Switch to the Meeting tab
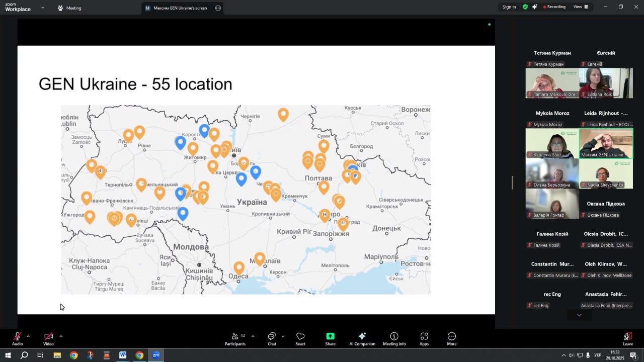 [69, 8]
